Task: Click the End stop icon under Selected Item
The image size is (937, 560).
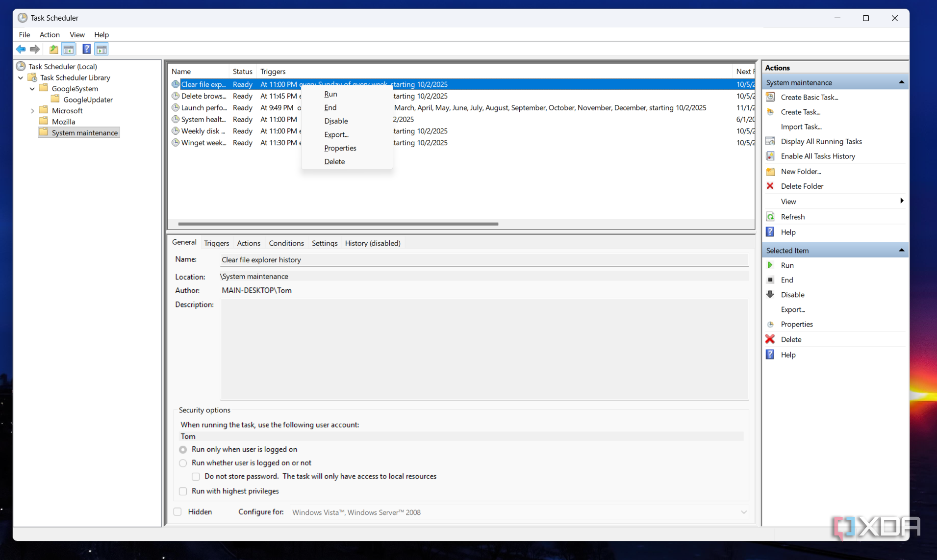Action: pos(770,280)
